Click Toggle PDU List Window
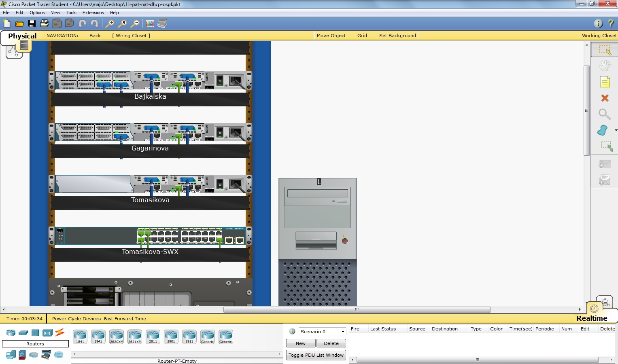The width and height of the screenshot is (618, 364). pos(316,355)
